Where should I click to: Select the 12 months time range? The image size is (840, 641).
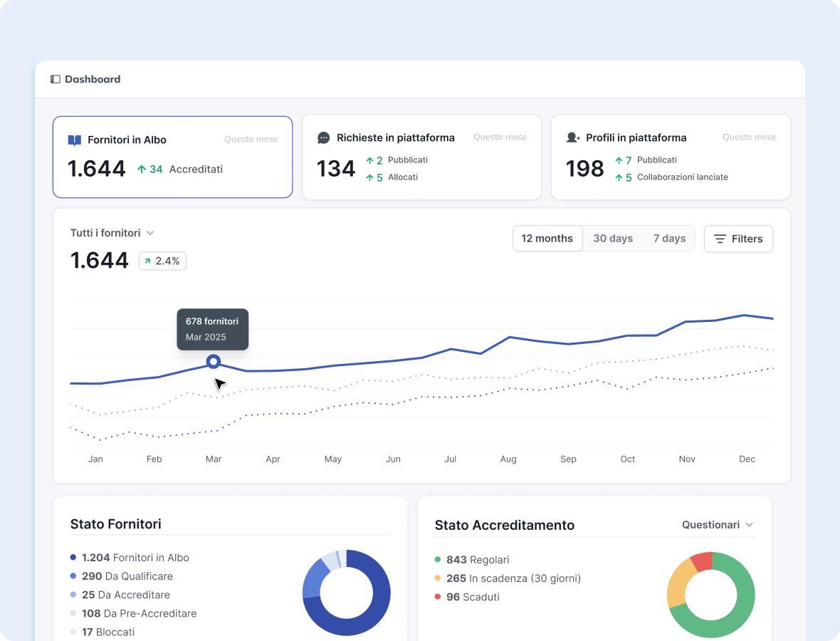point(547,239)
